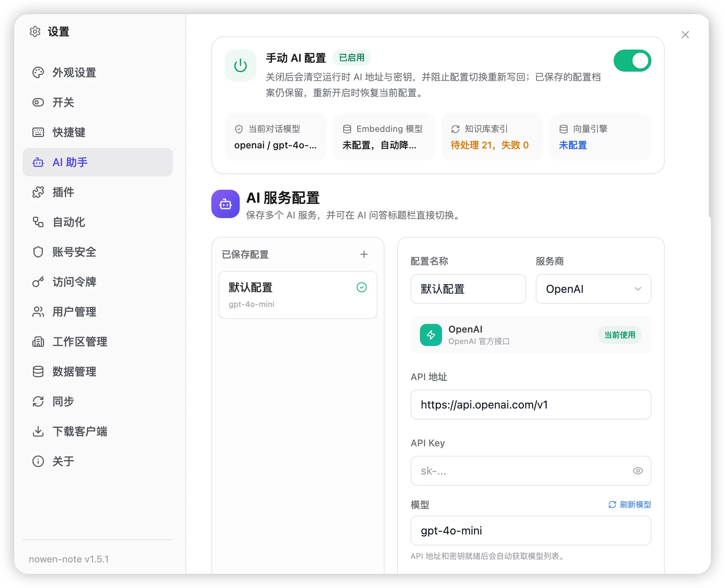
Task: Click the 已保存配置 heading
Action: (x=245, y=255)
